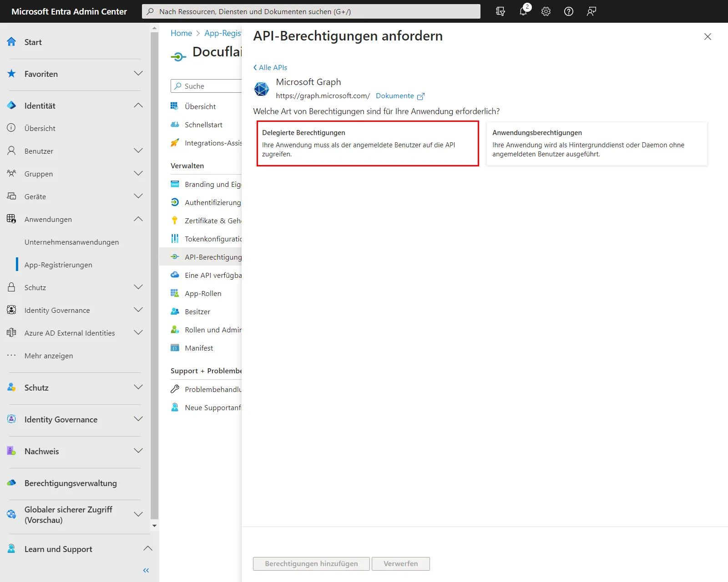Expand the Identity Governance bottom section
This screenshot has width=728, height=582.
click(x=138, y=419)
